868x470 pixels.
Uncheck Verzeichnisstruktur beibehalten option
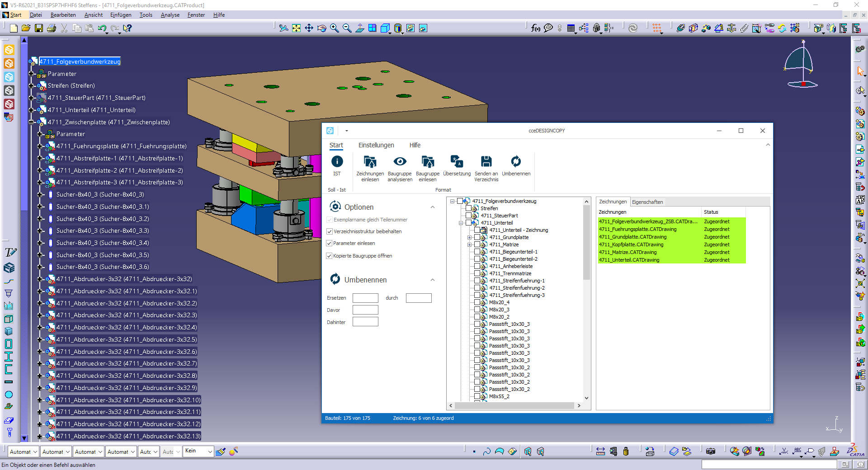pos(330,231)
